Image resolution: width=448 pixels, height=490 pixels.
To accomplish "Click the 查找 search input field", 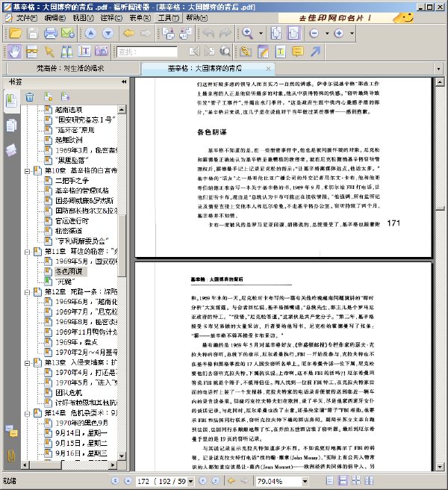I will pos(147,52).
